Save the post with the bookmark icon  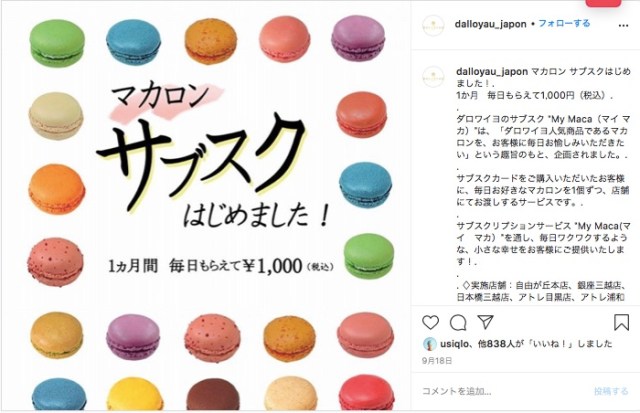621,322
